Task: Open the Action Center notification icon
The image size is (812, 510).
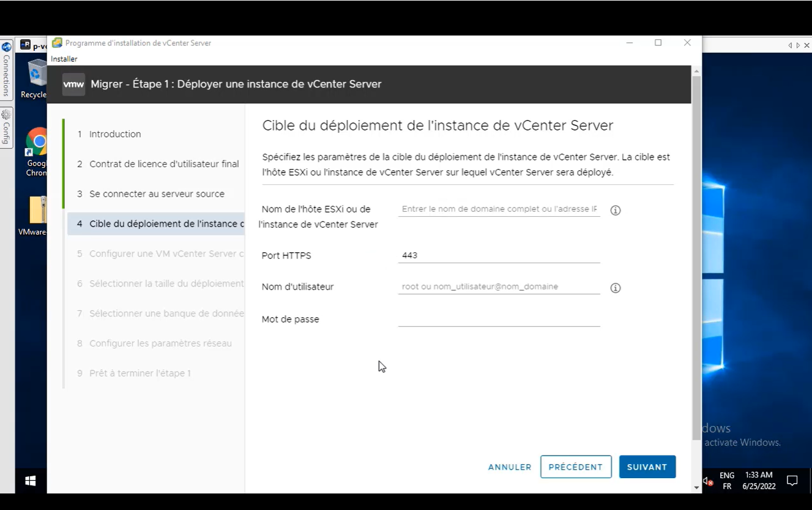Action: coord(793,481)
